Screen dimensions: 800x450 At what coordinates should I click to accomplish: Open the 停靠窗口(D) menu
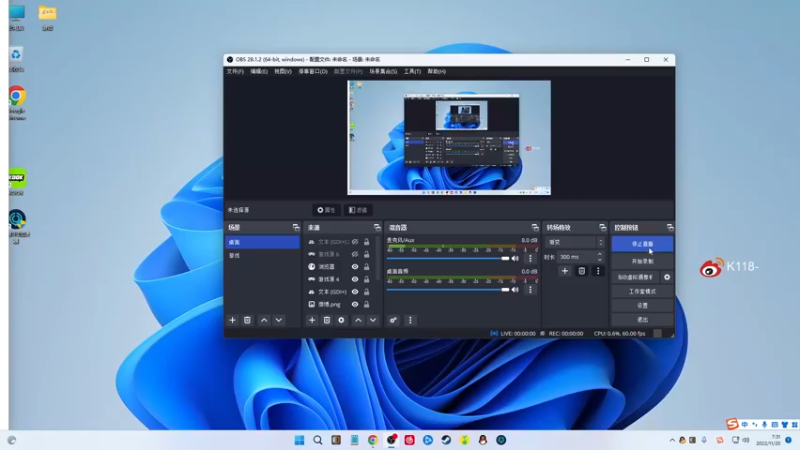pyautogui.click(x=313, y=71)
